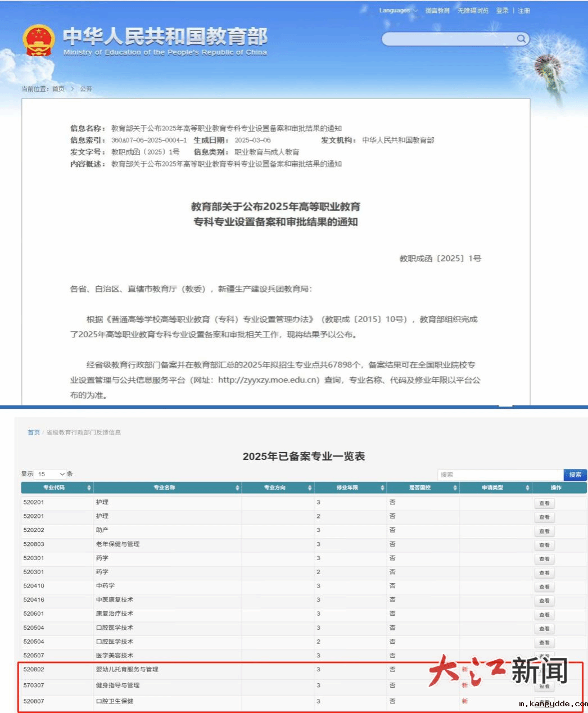The image size is (588, 713).
Task: Sort table by 专业名称 column arrows
Action: pos(237,488)
